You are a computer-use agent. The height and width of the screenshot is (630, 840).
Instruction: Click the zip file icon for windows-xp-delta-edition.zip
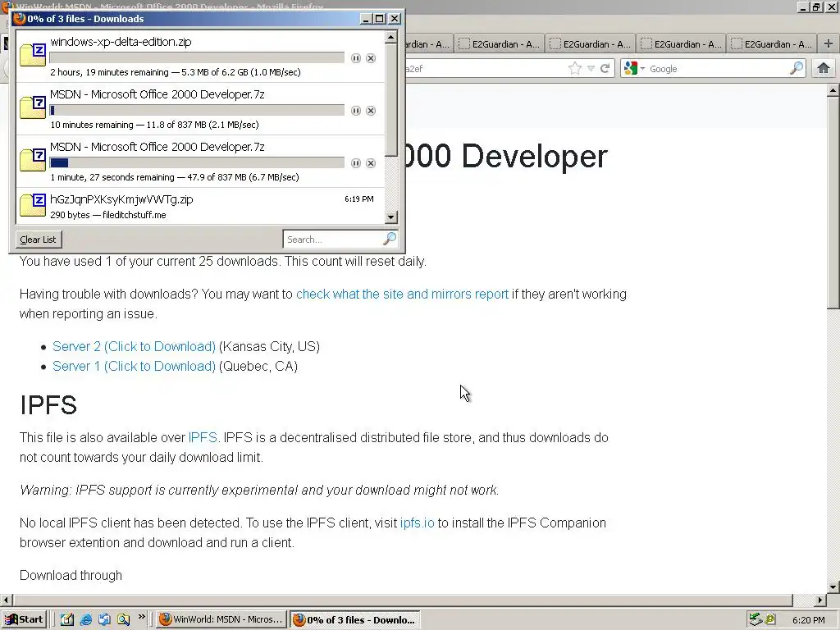(x=33, y=55)
